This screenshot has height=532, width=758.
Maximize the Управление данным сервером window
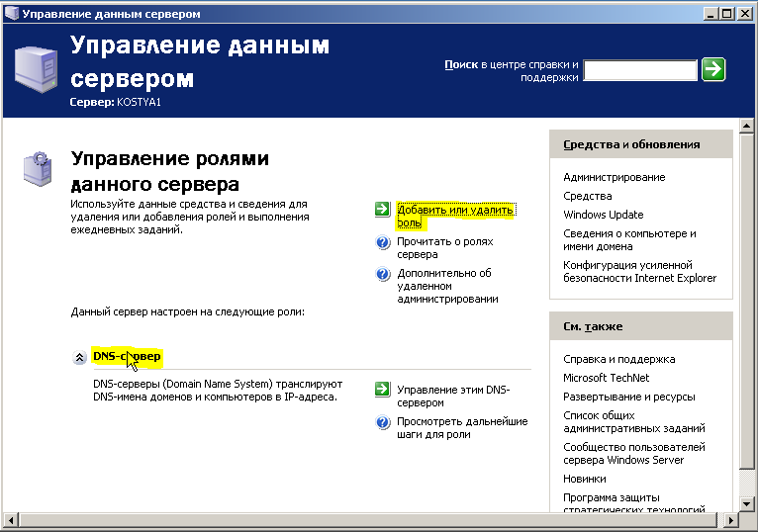[x=727, y=14]
